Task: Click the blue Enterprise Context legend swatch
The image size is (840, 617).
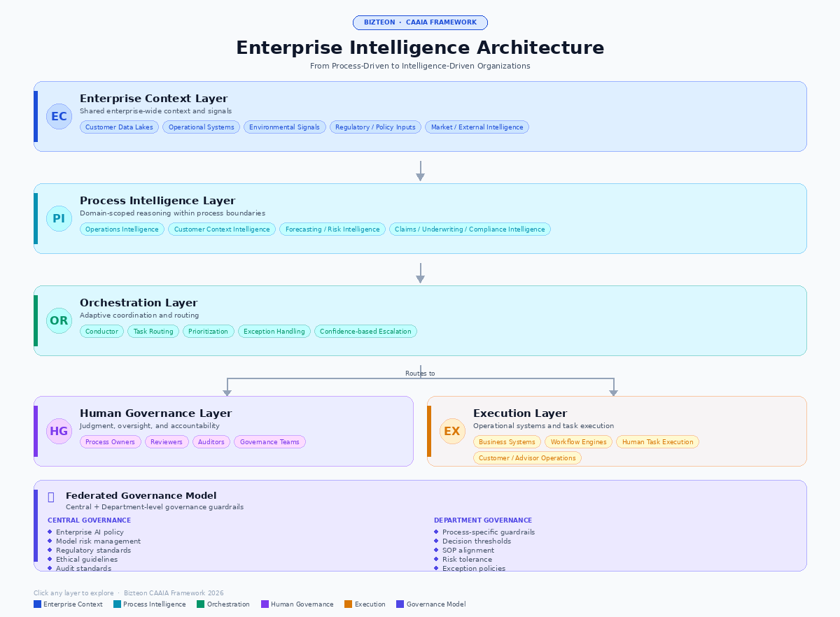Action: (x=37, y=604)
